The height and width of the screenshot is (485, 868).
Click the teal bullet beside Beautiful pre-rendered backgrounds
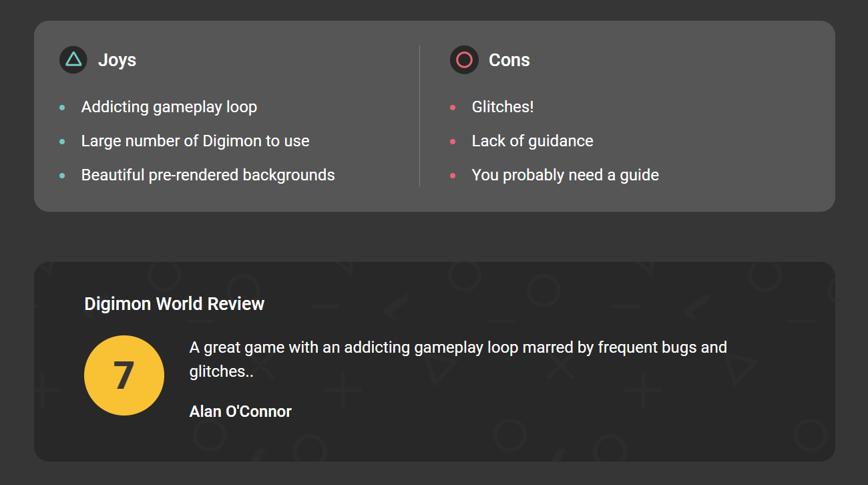point(62,175)
